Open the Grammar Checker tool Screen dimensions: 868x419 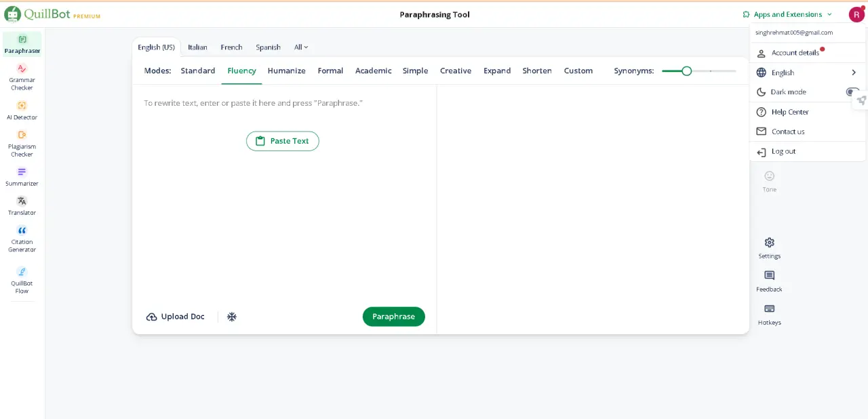point(22,77)
